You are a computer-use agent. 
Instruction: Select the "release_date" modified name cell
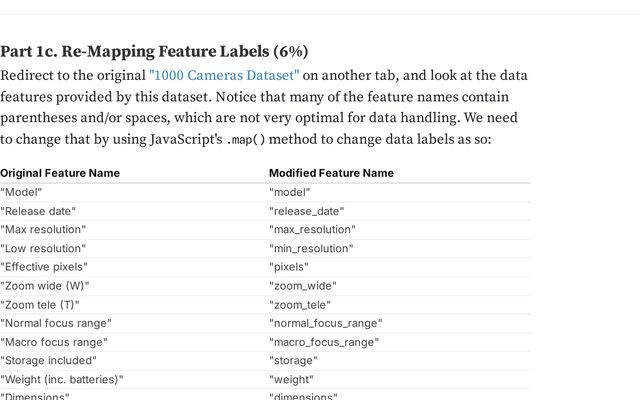306,211
